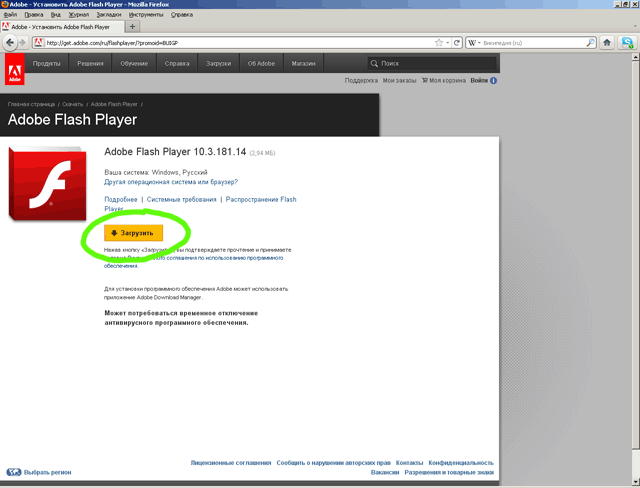The height and width of the screenshot is (488, 640).
Task: Follow the Системные требования link
Action: click(x=181, y=200)
